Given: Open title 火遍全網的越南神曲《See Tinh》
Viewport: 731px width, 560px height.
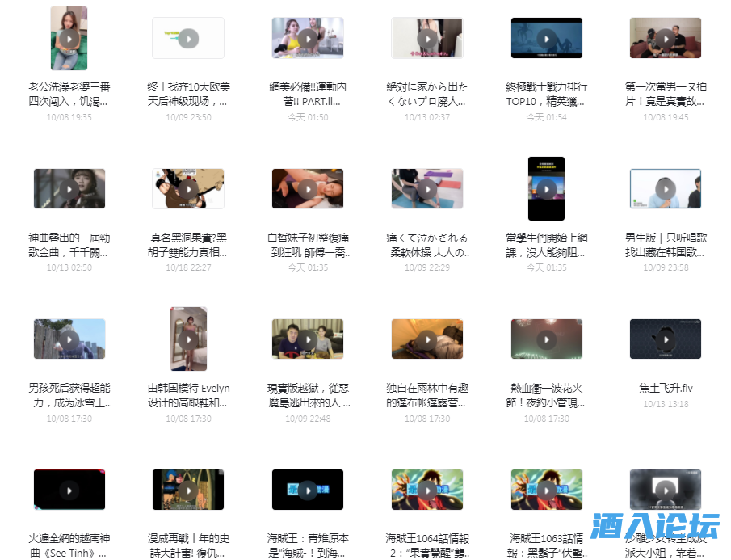Looking at the screenshot, I should (69, 545).
